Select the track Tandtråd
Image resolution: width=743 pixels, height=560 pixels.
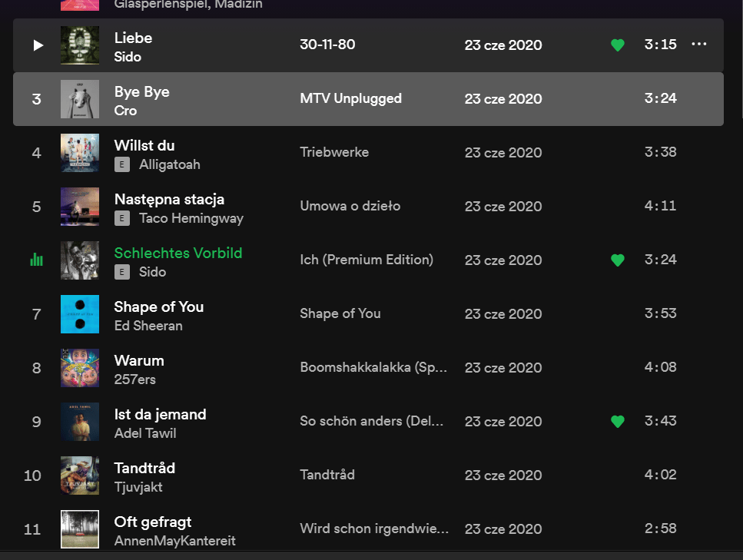(144, 468)
